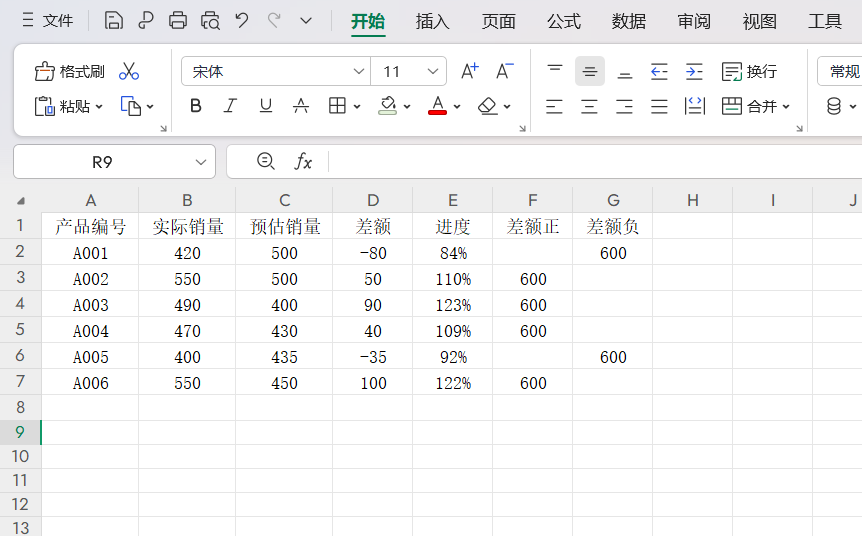Viewport: 862px width, 536px height.
Task: Toggle Underline formatting
Action: click(265, 106)
